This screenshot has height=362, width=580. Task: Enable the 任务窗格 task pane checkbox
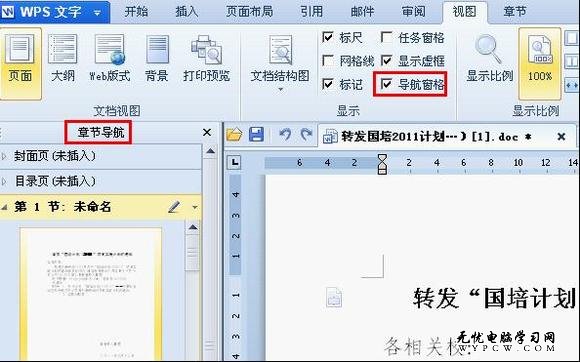tap(387, 37)
